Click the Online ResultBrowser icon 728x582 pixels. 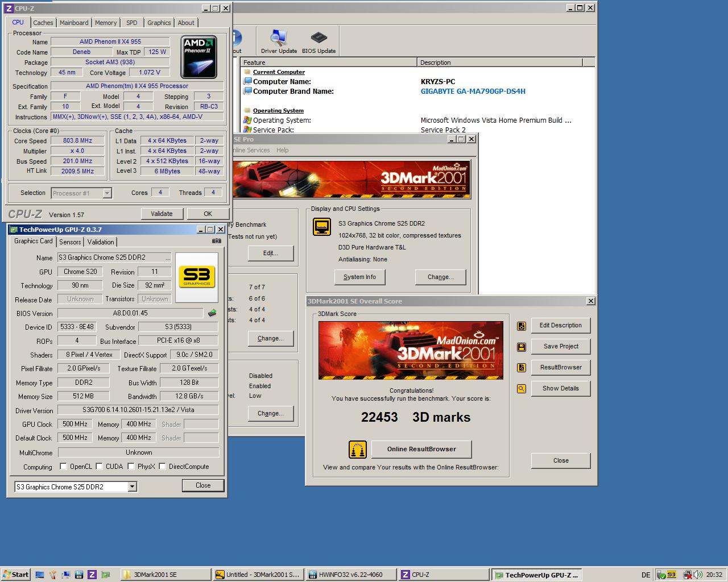[x=357, y=450]
